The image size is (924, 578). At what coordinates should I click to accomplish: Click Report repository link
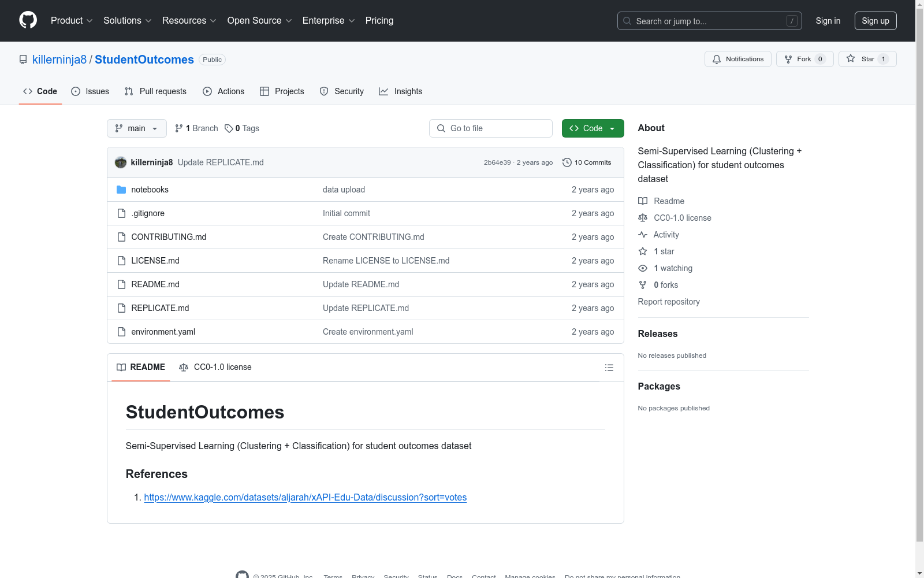(x=669, y=302)
